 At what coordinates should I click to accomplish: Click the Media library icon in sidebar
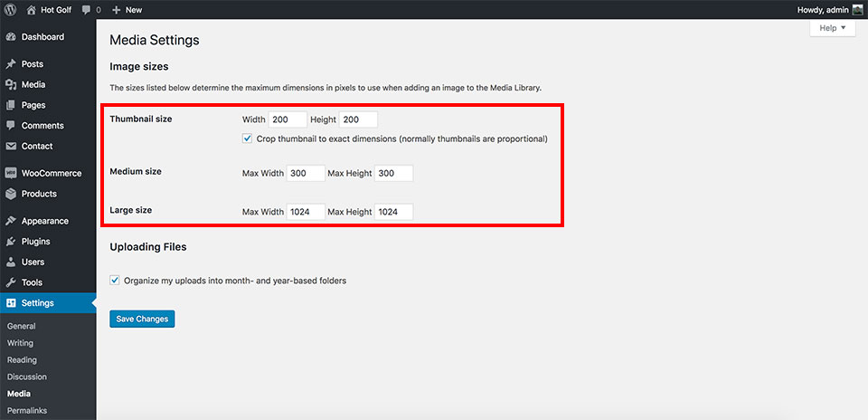[x=11, y=85]
